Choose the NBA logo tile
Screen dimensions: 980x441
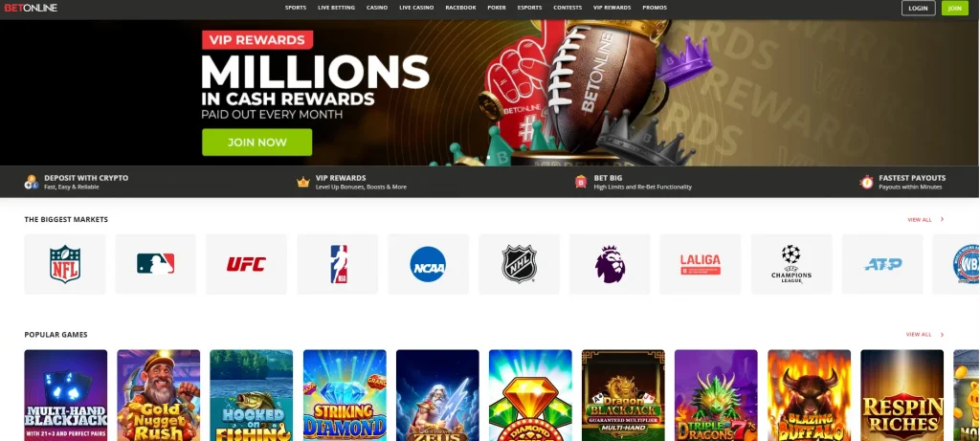pyautogui.click(x=338, y=264)
